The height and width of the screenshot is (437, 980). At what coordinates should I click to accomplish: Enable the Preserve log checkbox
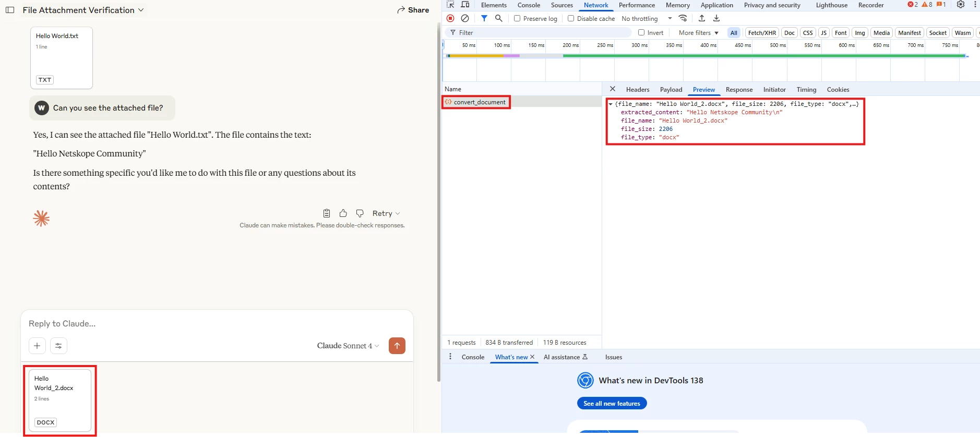pos(517,18)
